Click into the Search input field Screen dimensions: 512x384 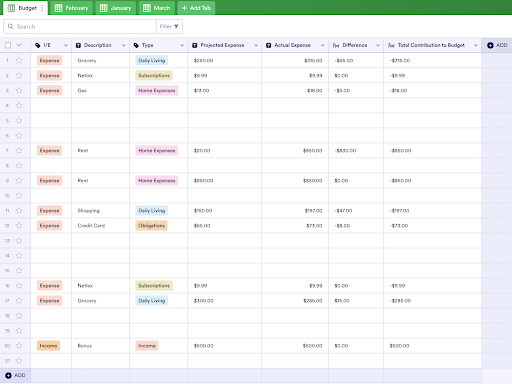click(x=80, y=26)
